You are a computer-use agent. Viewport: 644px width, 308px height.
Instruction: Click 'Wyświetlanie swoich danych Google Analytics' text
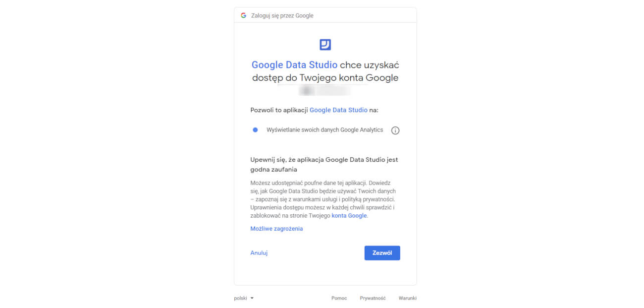pos(325,130)
